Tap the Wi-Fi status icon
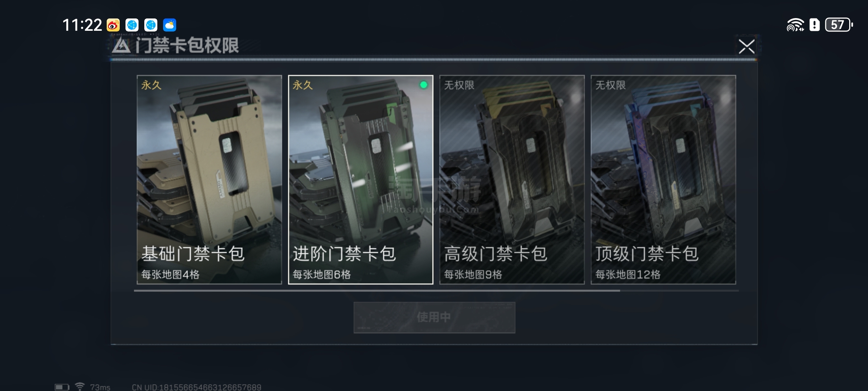Viewport: 868px width, 391px height. (795, 25)
